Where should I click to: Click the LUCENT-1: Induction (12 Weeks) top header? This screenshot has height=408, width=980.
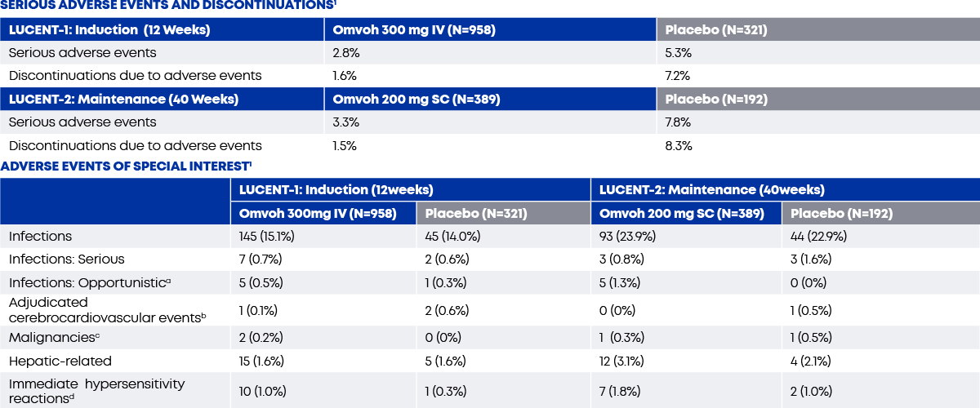(109, 30)
